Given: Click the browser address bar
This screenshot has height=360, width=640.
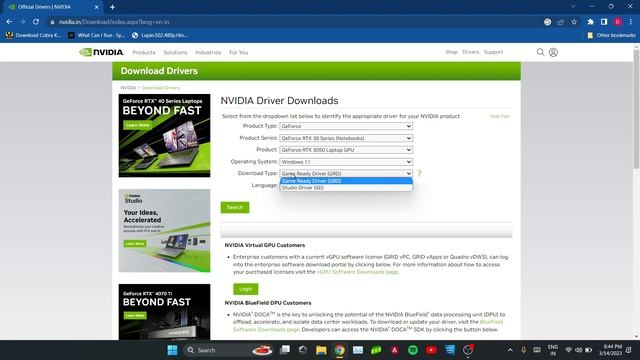Looking at the screenshot, I should (294, 22).
